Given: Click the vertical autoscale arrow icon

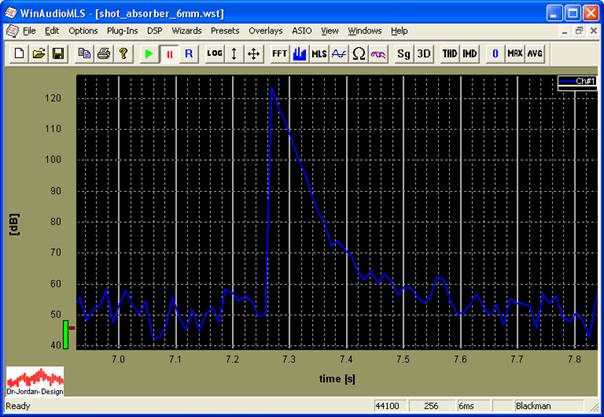Looking at the screenshot, I should [234, 54].
